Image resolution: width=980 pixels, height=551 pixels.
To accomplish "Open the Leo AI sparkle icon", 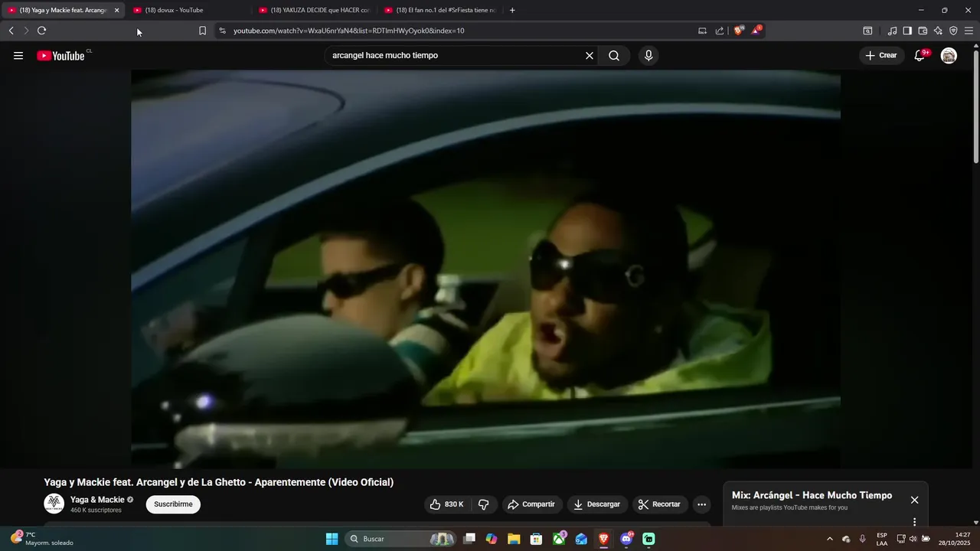I will point(938,31).
